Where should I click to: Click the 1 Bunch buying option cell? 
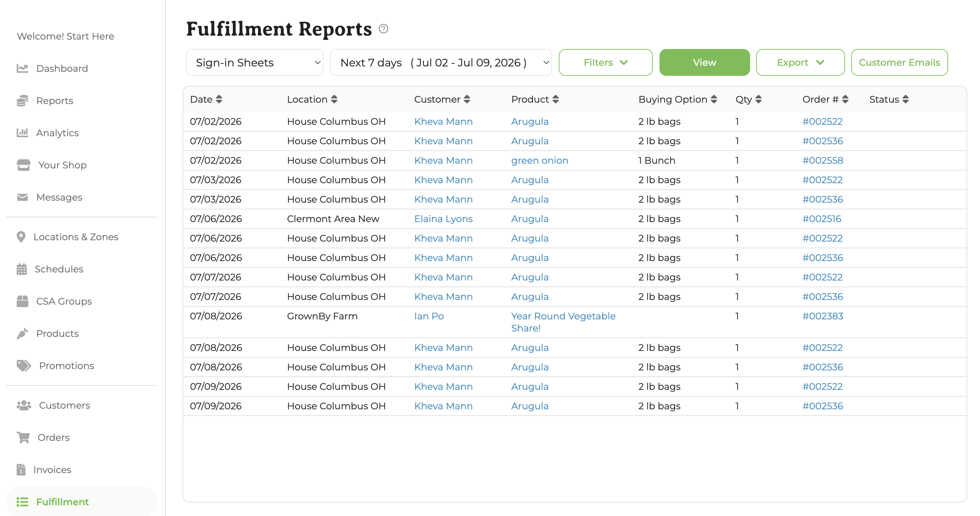(656, 160)
